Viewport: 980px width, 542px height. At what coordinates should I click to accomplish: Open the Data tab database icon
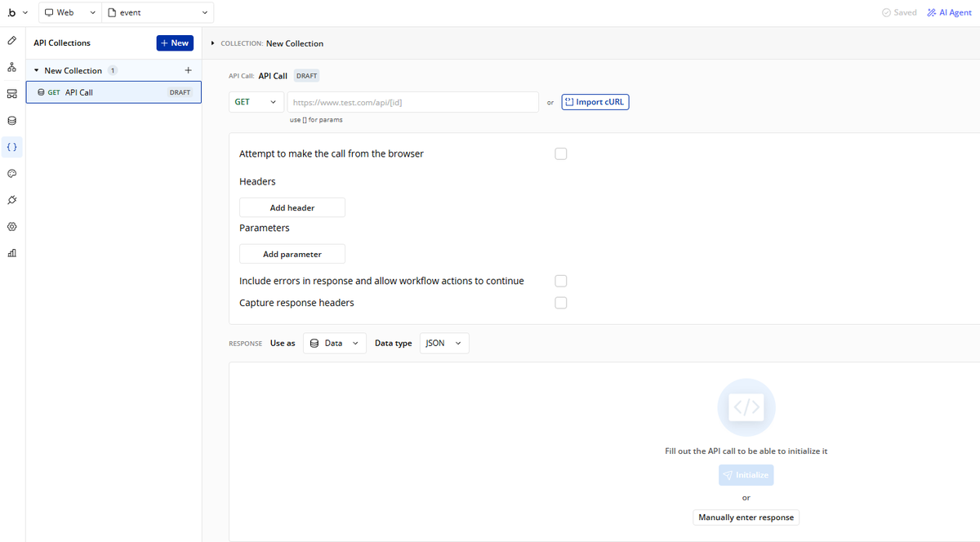tap(12, 120)
